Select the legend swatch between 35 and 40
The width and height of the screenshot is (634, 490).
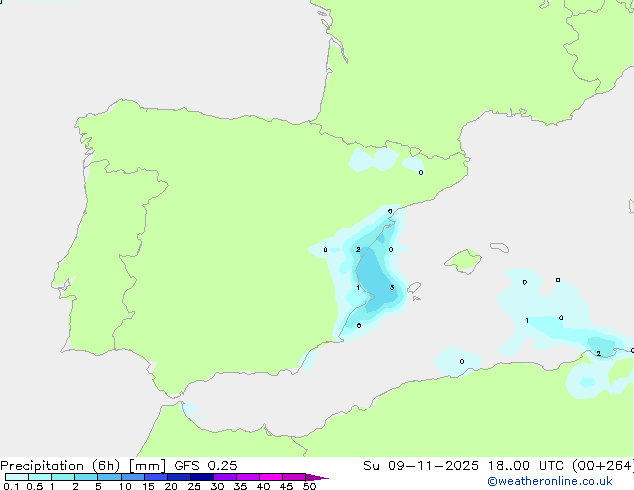point(248,477)
